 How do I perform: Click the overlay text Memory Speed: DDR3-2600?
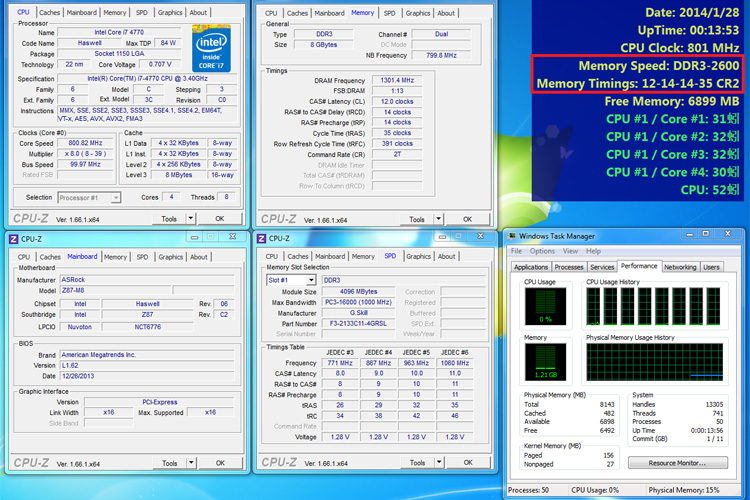pos(659,66)
